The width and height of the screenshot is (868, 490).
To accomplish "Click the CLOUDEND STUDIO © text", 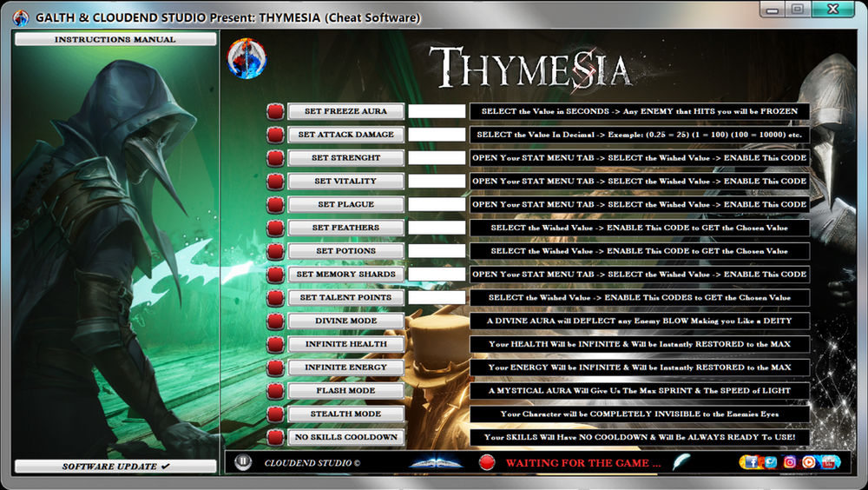I will (x=312, y=463).
